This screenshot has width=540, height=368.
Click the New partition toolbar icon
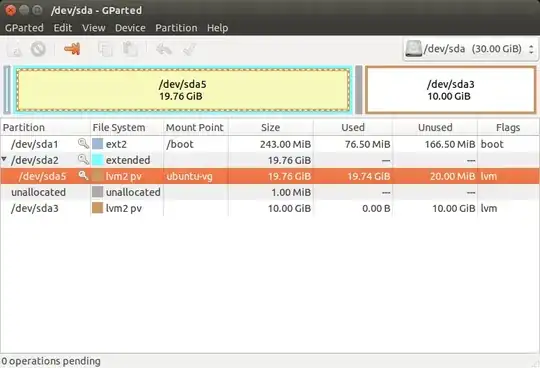(14, 50)
